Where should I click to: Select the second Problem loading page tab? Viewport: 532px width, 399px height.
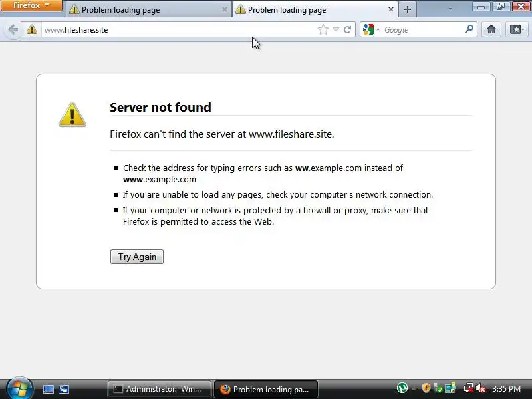click(315, 9)
